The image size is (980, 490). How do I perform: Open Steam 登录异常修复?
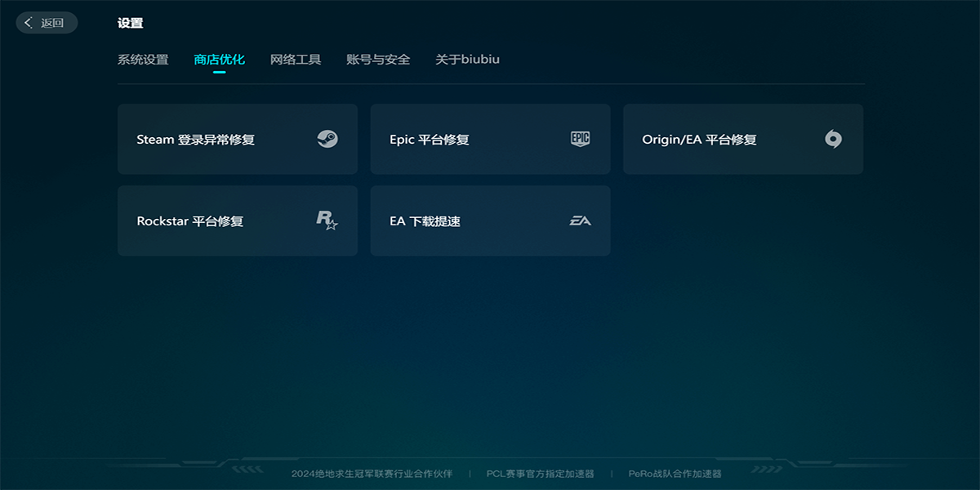(237, 139)
